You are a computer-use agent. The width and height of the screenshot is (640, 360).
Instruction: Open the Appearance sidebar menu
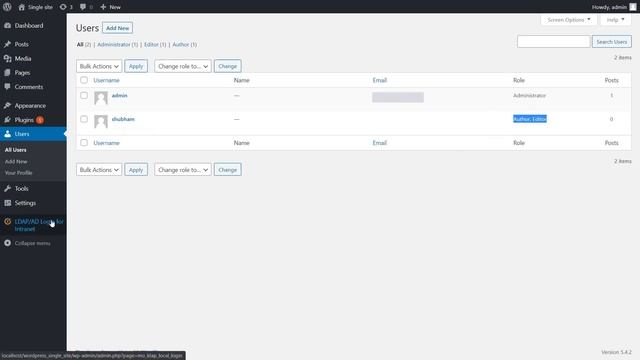30,106
